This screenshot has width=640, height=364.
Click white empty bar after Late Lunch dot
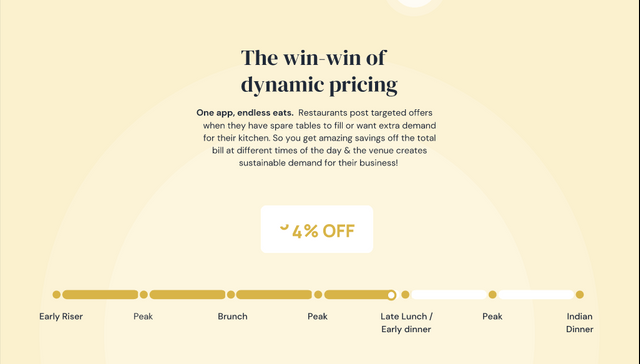(x=449, y=295)
